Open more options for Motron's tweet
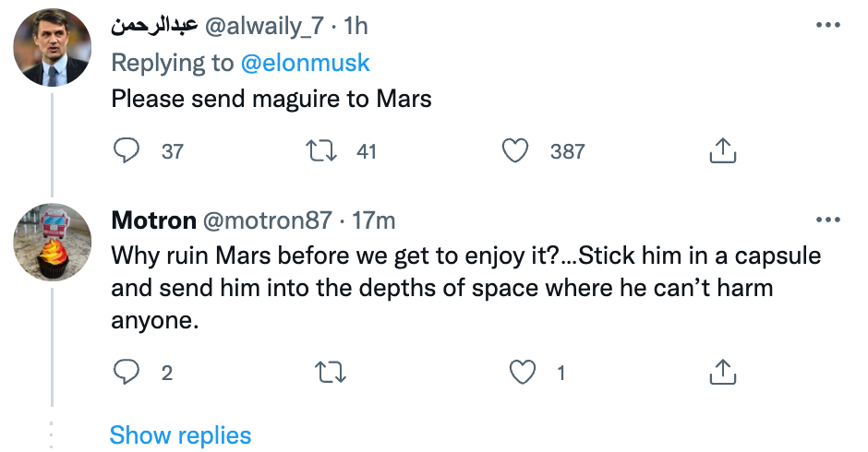The height and width of the screenshot is (452, 868). pos(827,220)
